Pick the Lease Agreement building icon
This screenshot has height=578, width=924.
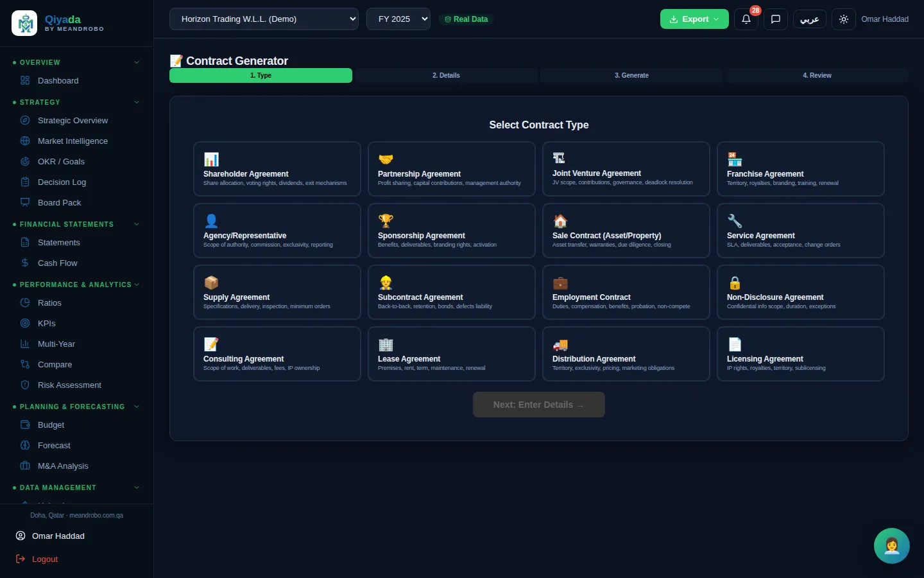(386, 344)
